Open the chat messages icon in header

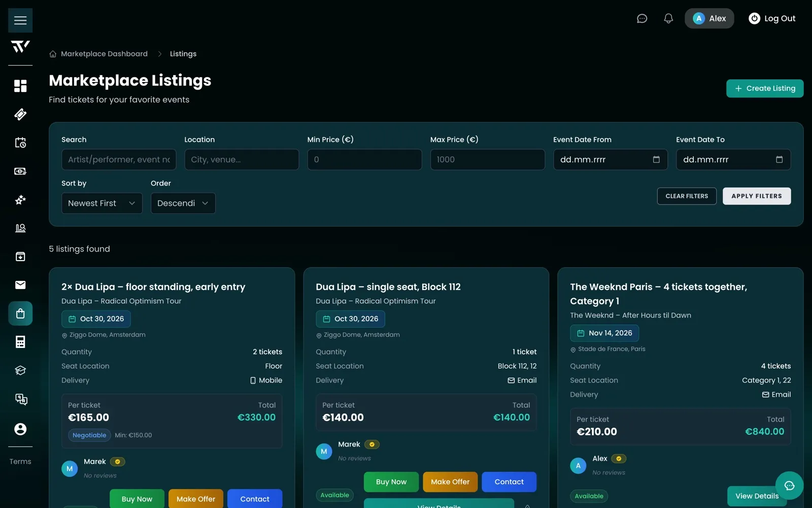642,18
